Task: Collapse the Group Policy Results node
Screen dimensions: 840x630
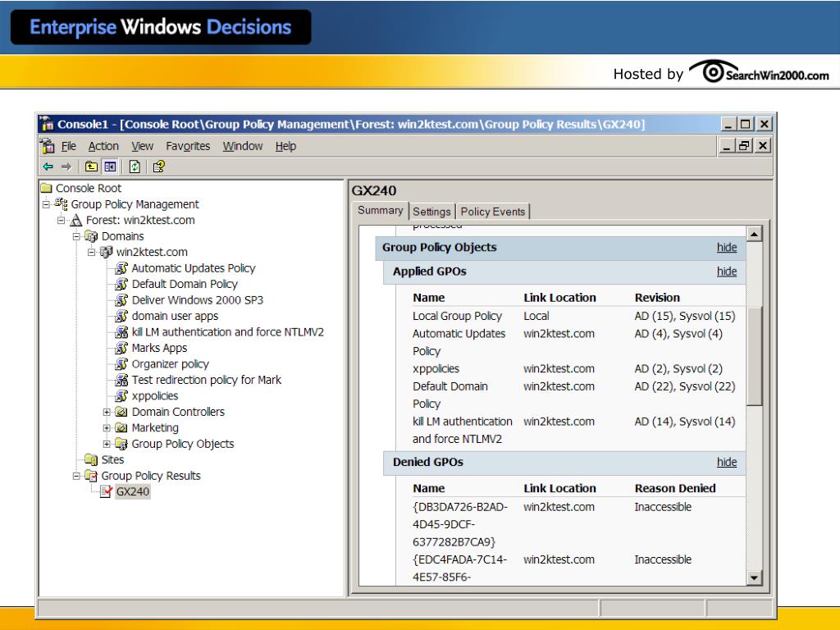Action: click(x=76, y=476)
